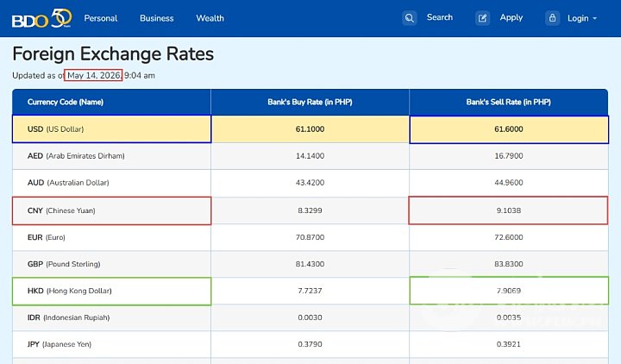Click the Currency Code (Name) header
621x364 pixels.
[66, 102]
